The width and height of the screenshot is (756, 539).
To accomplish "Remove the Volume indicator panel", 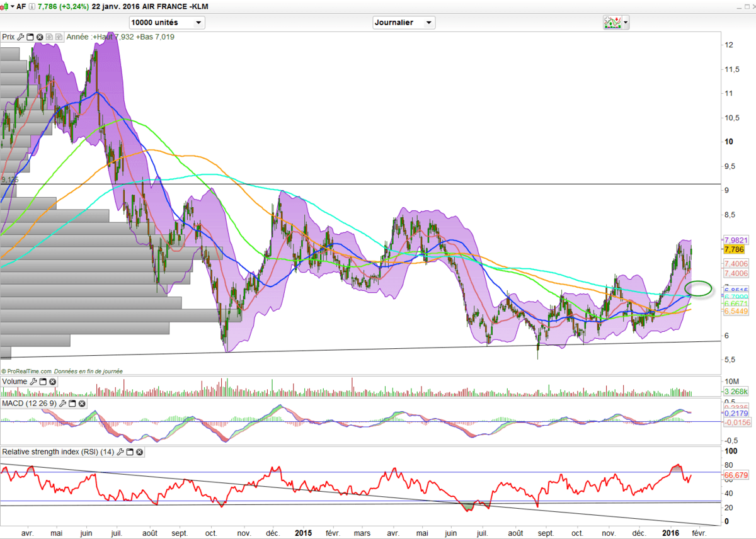I will pyautogui.click(x=52, y=382).
